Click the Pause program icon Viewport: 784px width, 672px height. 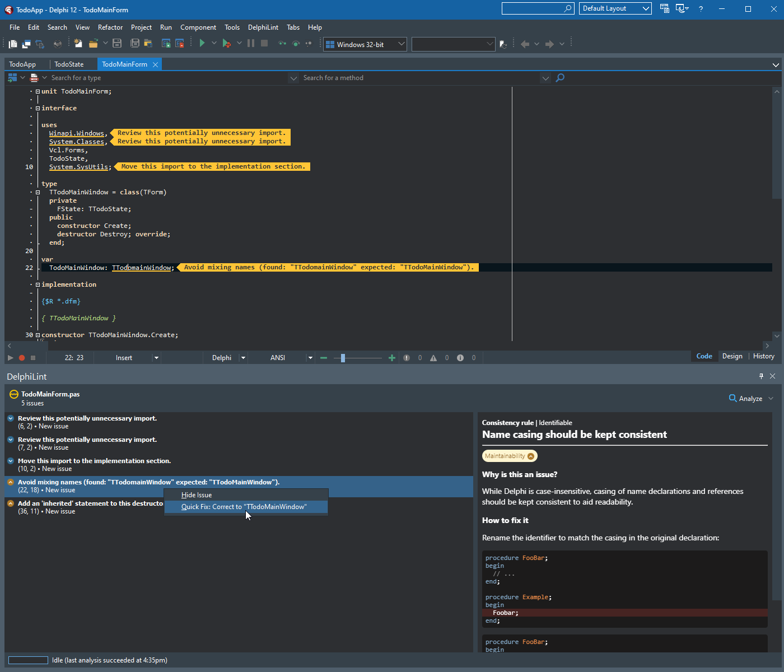tap(251, 43)
